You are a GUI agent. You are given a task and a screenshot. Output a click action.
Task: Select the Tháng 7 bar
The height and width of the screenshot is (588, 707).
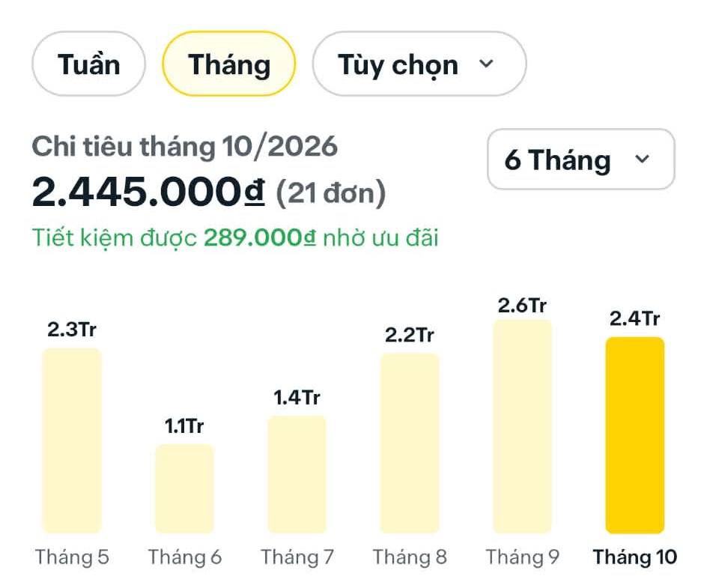(x=297, y=474)
